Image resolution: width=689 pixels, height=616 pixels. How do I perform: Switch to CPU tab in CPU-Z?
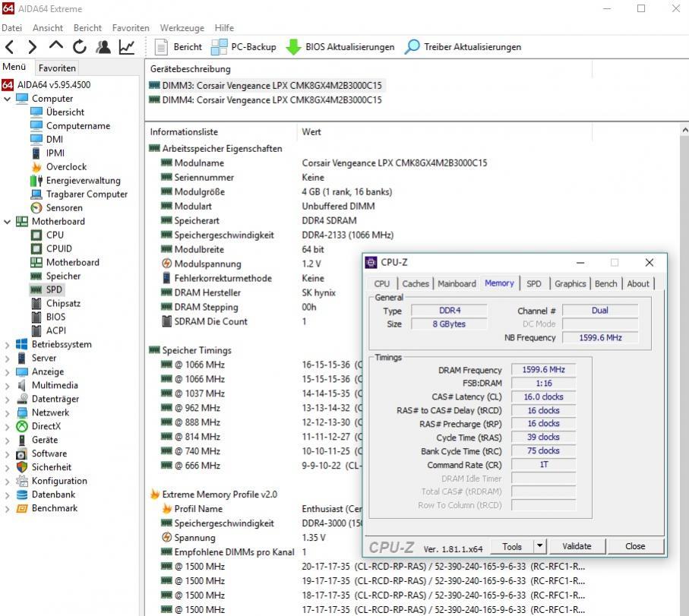382,284
